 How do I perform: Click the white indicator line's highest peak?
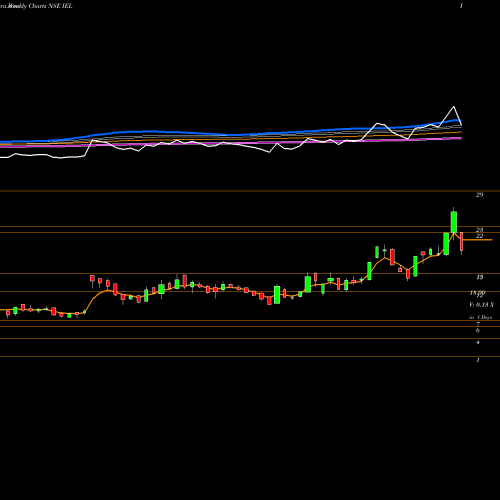click(453, 107)
